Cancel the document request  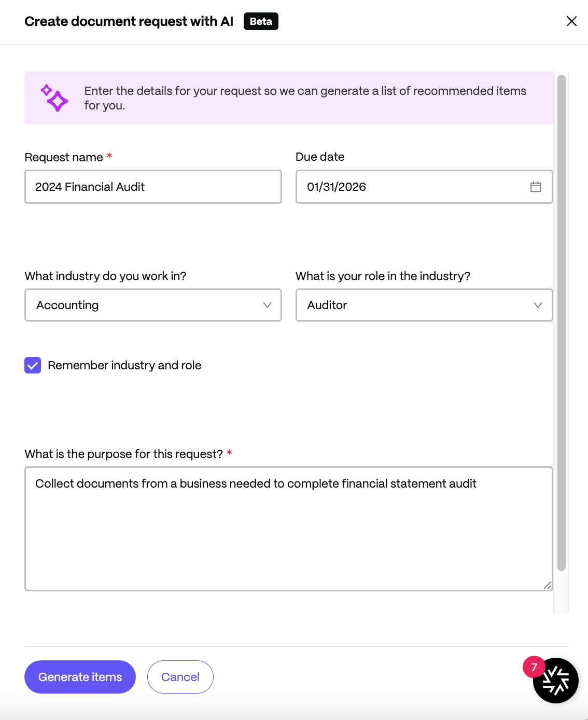point(180,676)
